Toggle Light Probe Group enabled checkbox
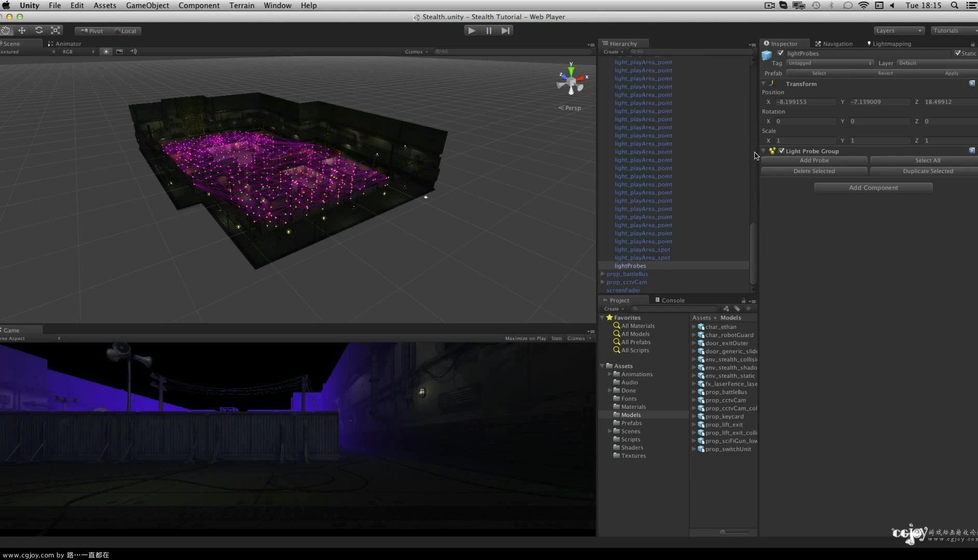The height and width of the screenshot is (560, 978). click(781, 151)
